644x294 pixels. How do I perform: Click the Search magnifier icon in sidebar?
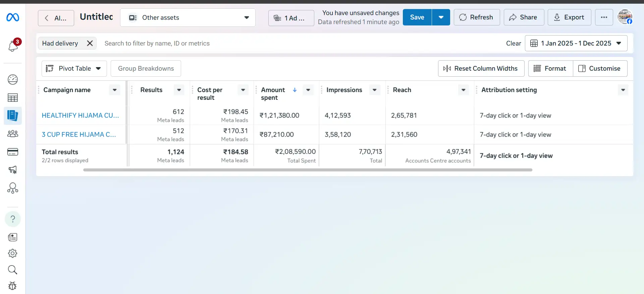click(13, 270)
